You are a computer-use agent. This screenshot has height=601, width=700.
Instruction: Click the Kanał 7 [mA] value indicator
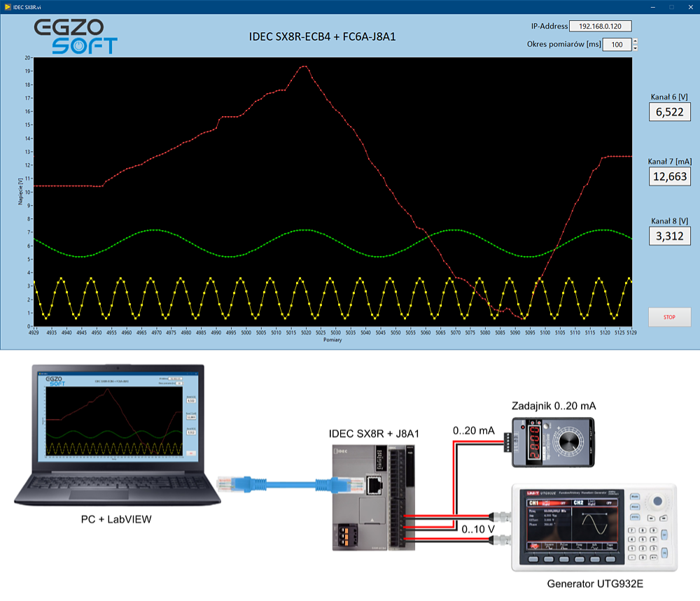670,177
